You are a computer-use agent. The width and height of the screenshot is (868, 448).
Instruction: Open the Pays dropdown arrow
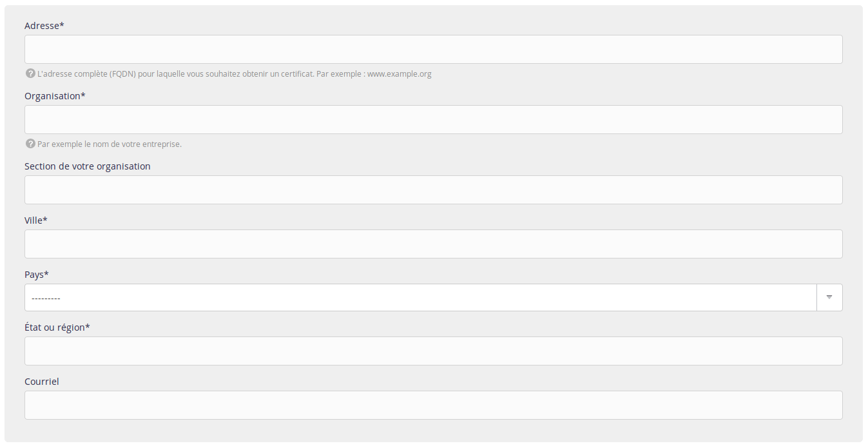coord(829,297)
